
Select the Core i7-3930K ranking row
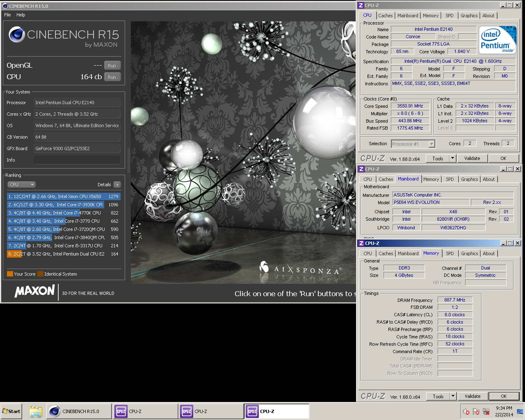[x=64, y=205]
